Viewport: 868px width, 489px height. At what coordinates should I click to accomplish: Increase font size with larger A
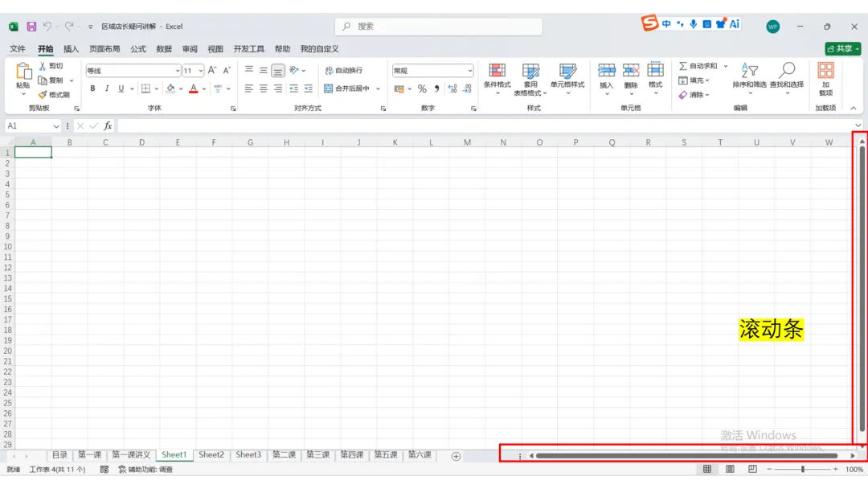pyautogui.click(x=212, y=70)
